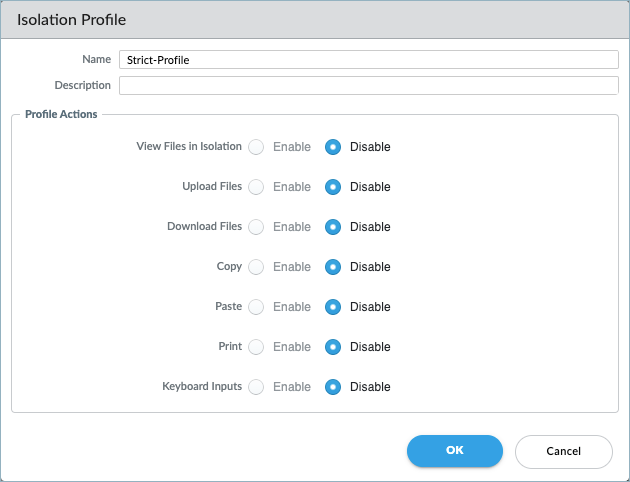Viewport: 630px width, 482px height.
Task: Click the empty Description field
Action: point(368,86)
